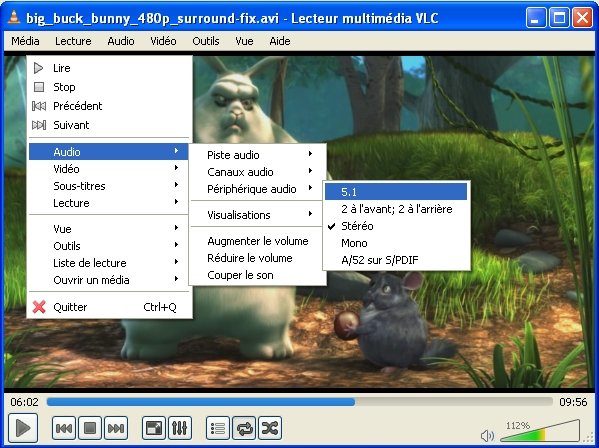Open extended settings equalizer icon
The height and width of the screenshot is (448, 599).
180,428
